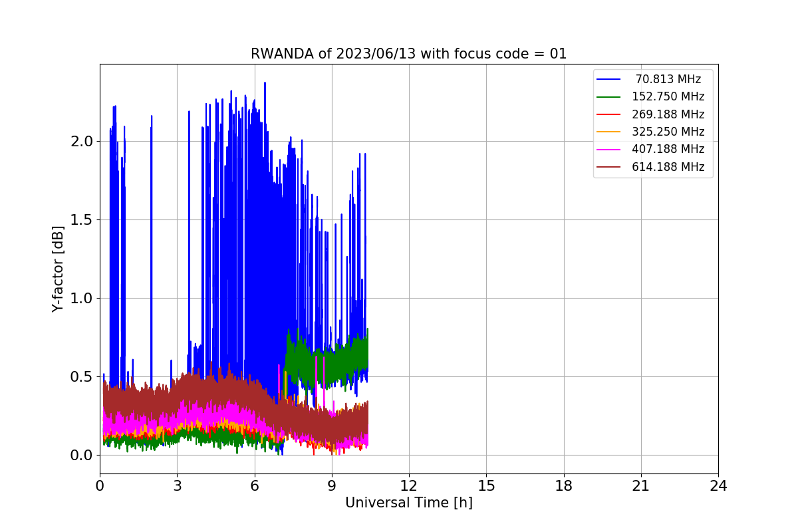
Task: Click the y-axis tick label 1.5
Action: tap(82, 220)
